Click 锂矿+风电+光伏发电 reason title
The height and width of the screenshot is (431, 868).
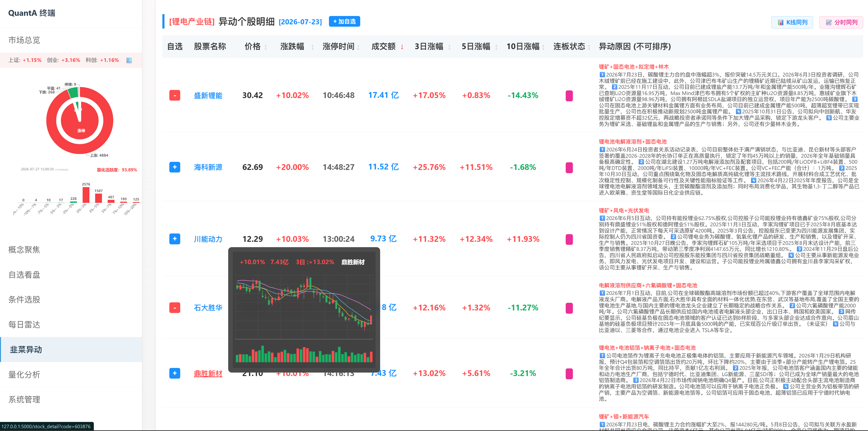coord(624,211)
